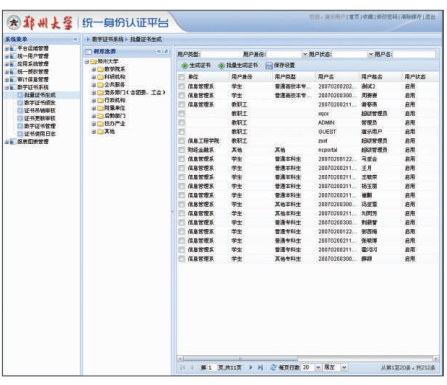Viewport: 447px width, 385px height.
Task: Go to the next page using the pager arrow
Action: point(251,367)
